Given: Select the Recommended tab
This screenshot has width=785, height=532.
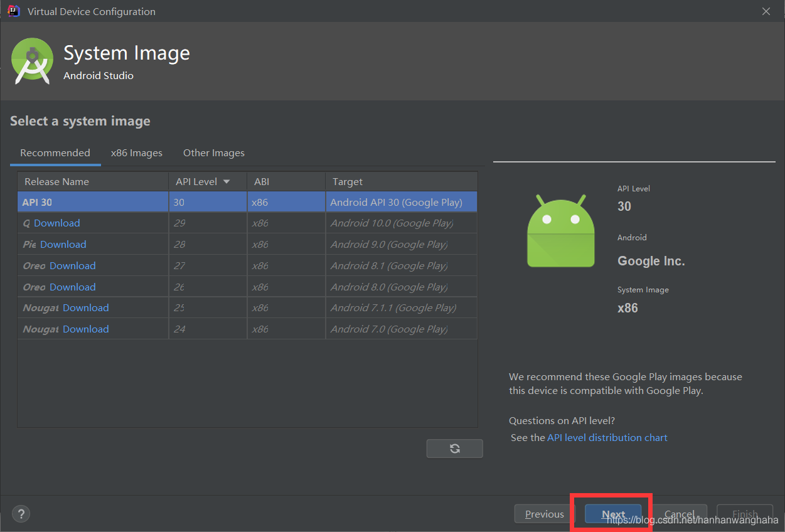Looking at the screenshot, I should [x=55, y=152].
